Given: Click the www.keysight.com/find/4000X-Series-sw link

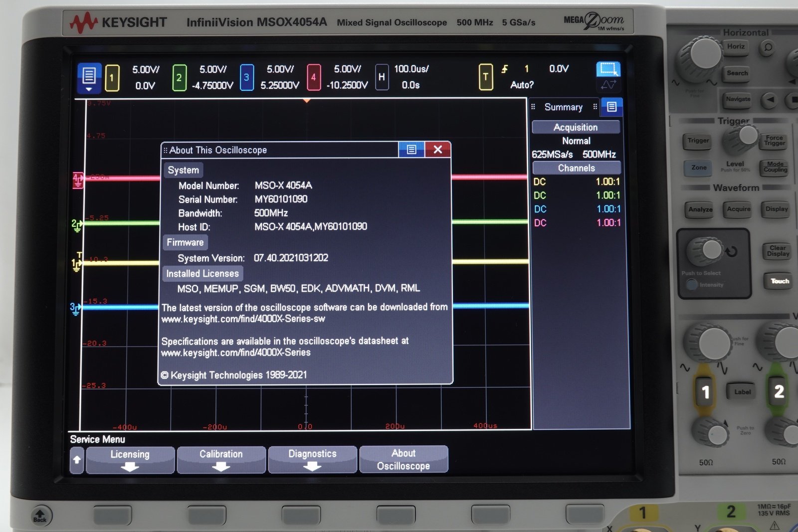Looking at the screenshot, I should pyautogui.click(x=243, y=319).
